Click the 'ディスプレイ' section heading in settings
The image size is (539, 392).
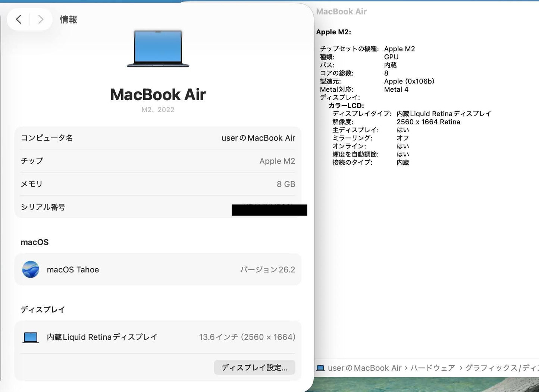(43, 310)
